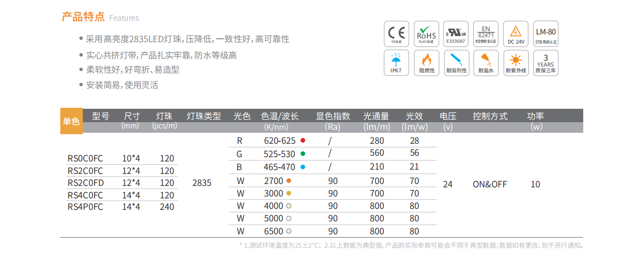Click the EN 62471 photobiological safety badge
The height and width of the screenshot is (276, 644).
[486, 34]
